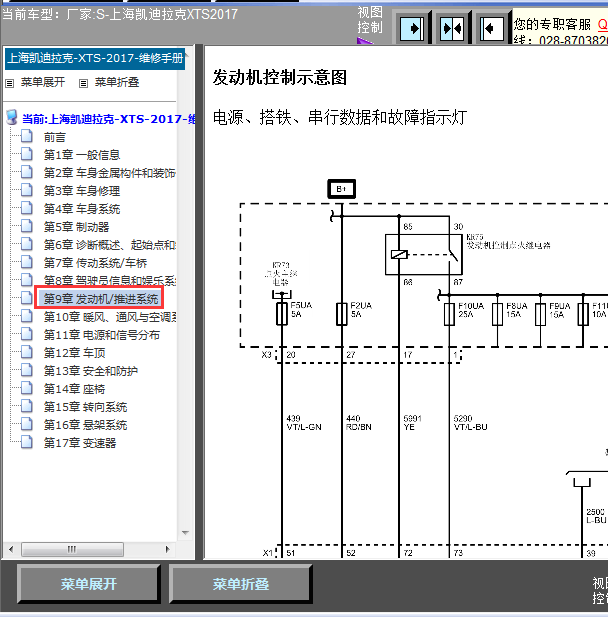Open 第15章 转向系统
The width and height of the screenshot is (608, 617).
click(x=85, y=407)
